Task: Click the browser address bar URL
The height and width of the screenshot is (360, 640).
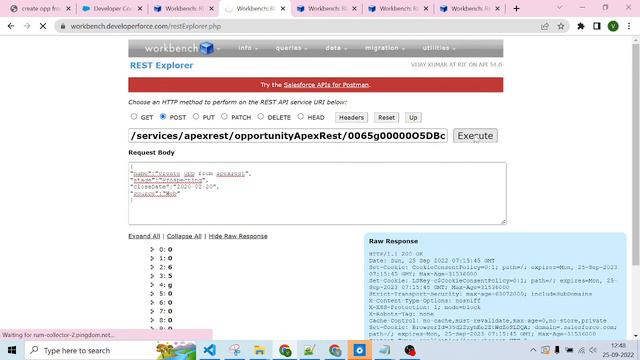Action: coord(146,26)
